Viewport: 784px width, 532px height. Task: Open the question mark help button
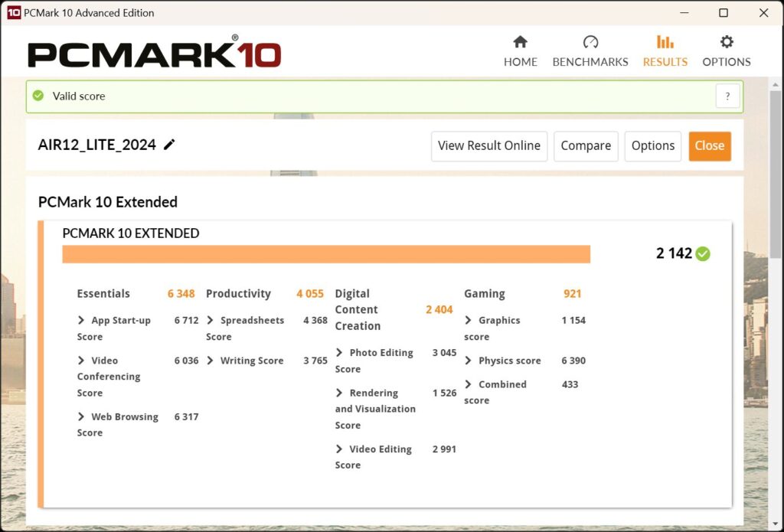coord(727,96)
